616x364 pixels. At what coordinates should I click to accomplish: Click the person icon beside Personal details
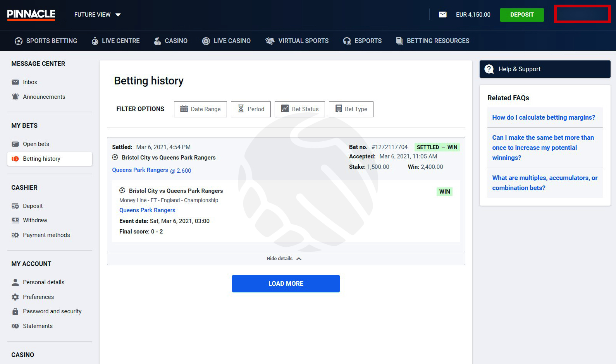[15, 282]
